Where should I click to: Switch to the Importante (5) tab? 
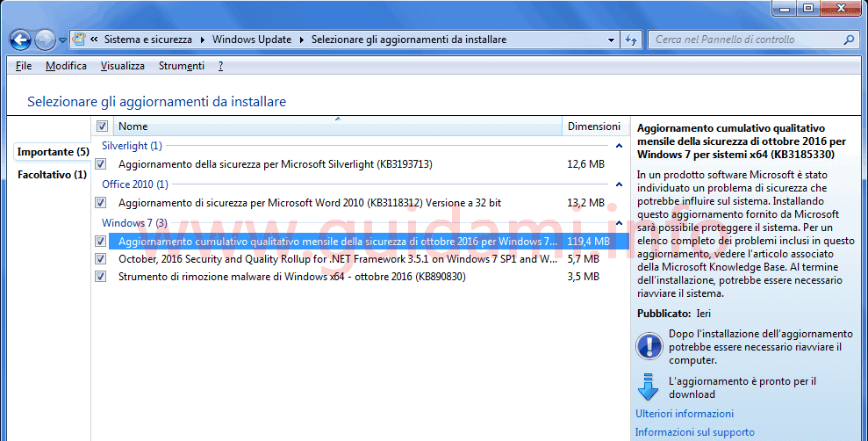coord(53,152)
